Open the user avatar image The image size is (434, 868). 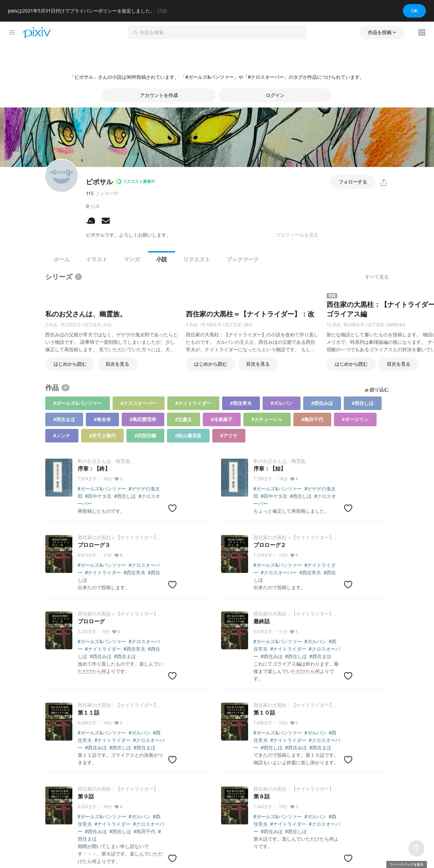pyautogui.click(x=62, y=176)
